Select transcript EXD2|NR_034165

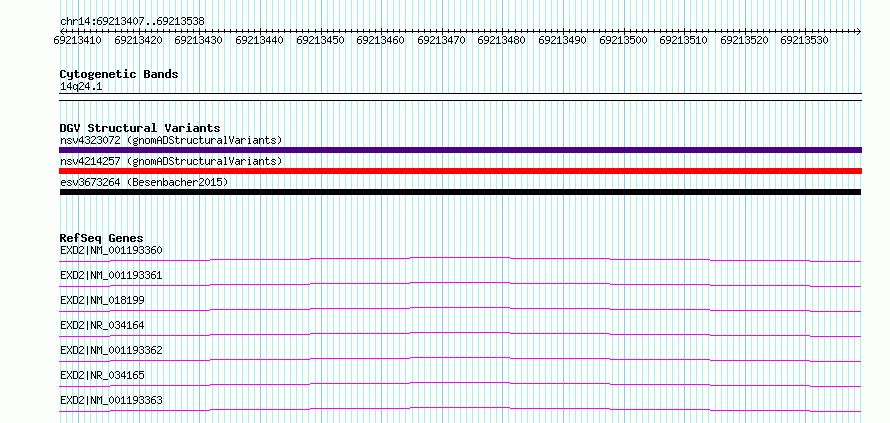102,375
